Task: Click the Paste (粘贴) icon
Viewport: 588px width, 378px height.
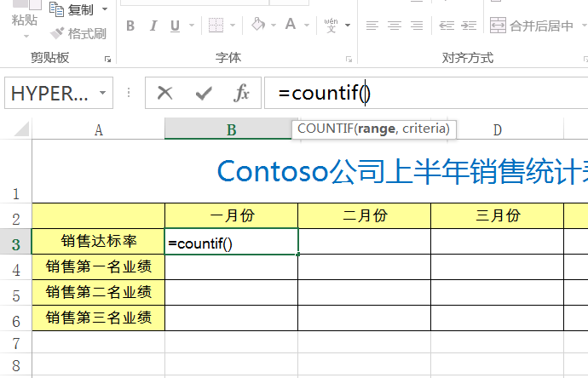Action: (x=27, y=4)
